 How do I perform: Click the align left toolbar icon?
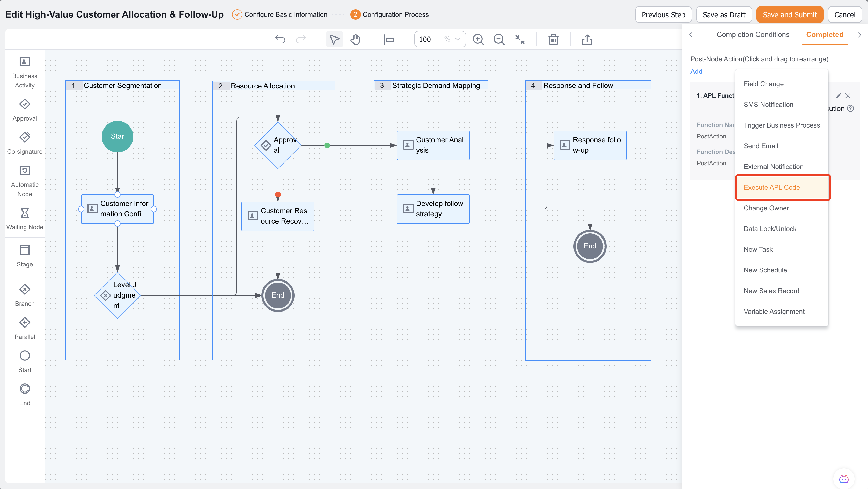[389, 39]
